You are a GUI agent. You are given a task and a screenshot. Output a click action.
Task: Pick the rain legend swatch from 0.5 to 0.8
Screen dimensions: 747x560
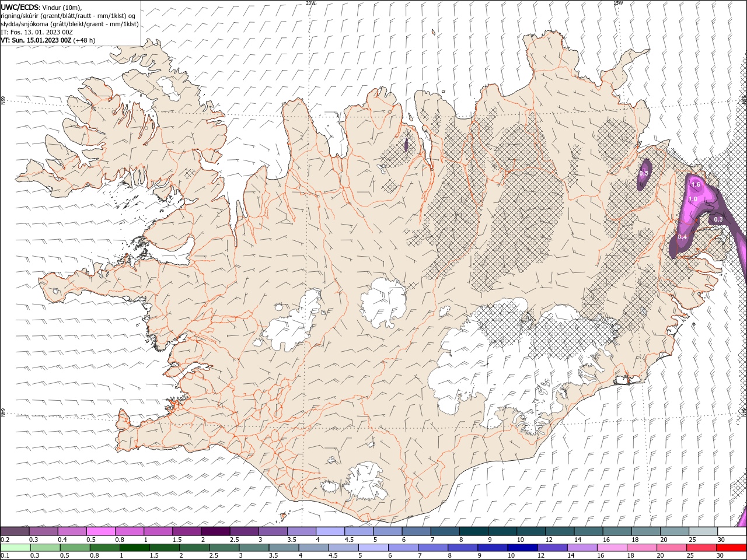click(75, 548)
